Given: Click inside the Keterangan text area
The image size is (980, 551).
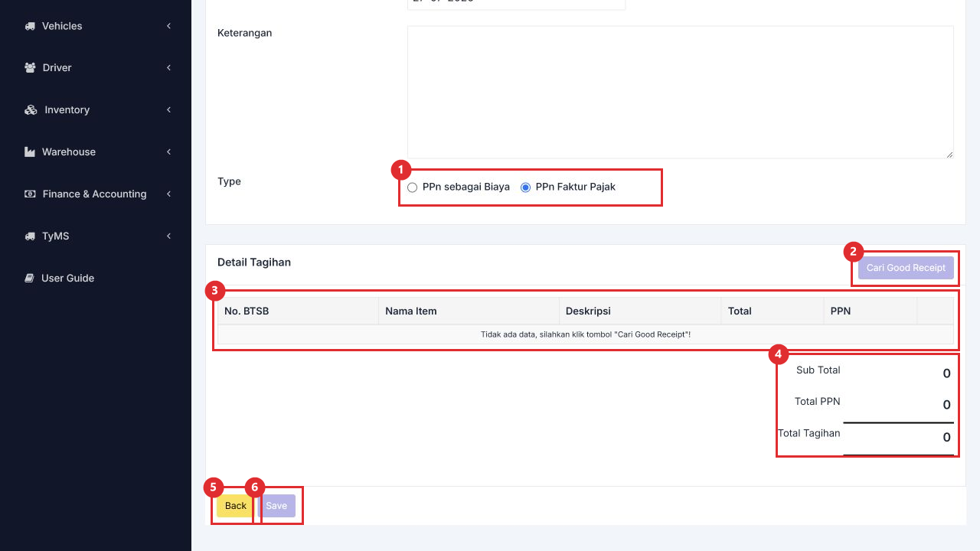Looking at the screenshot, I should coord(681,92).
